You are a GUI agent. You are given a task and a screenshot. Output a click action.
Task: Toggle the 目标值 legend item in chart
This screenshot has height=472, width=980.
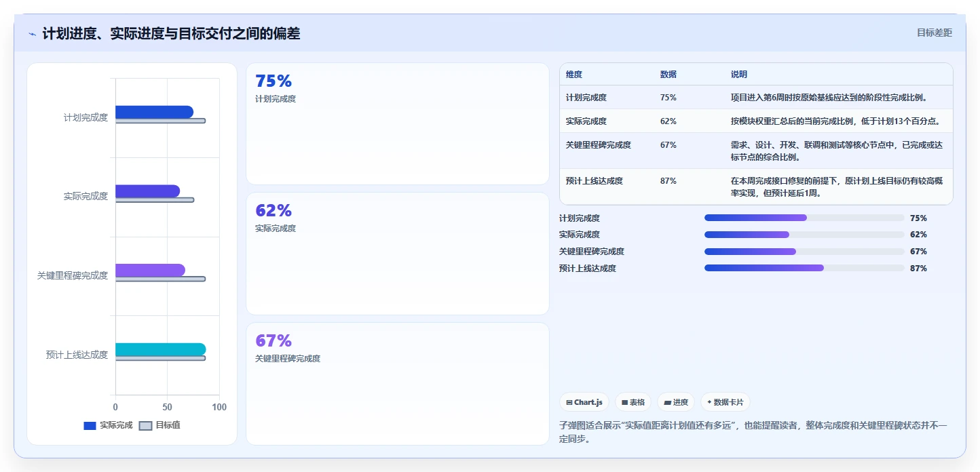159,425
